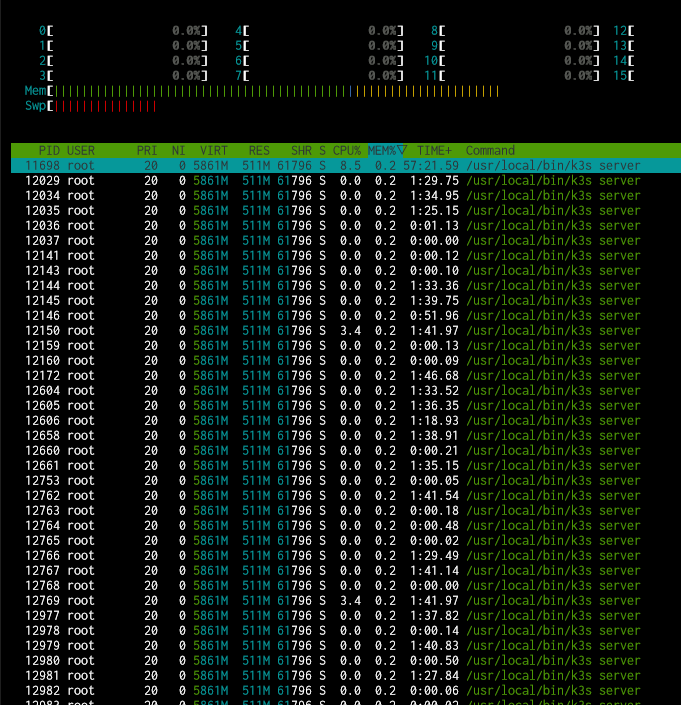
Task: Select process row with PID 12979
Action: pos(346,646)
